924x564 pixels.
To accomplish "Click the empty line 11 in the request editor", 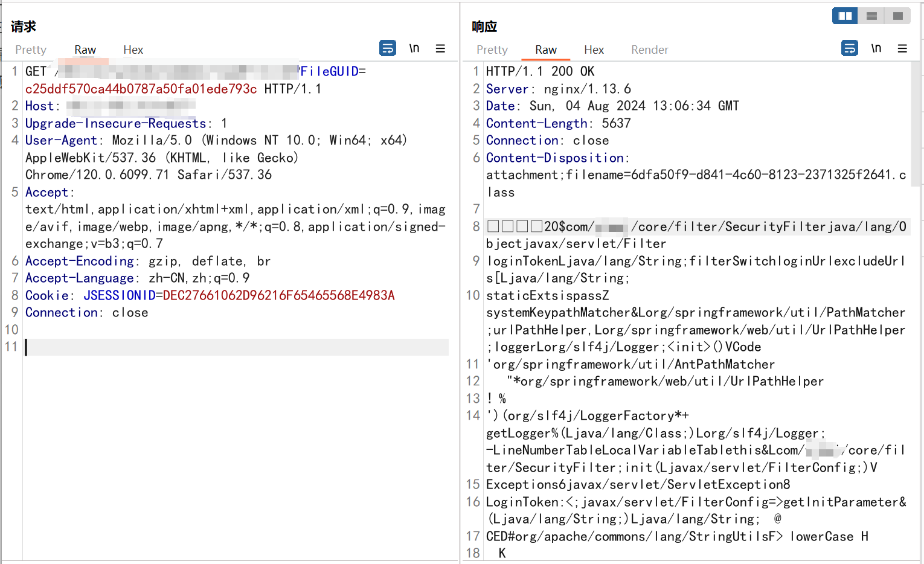I will (x=236, y=347).
